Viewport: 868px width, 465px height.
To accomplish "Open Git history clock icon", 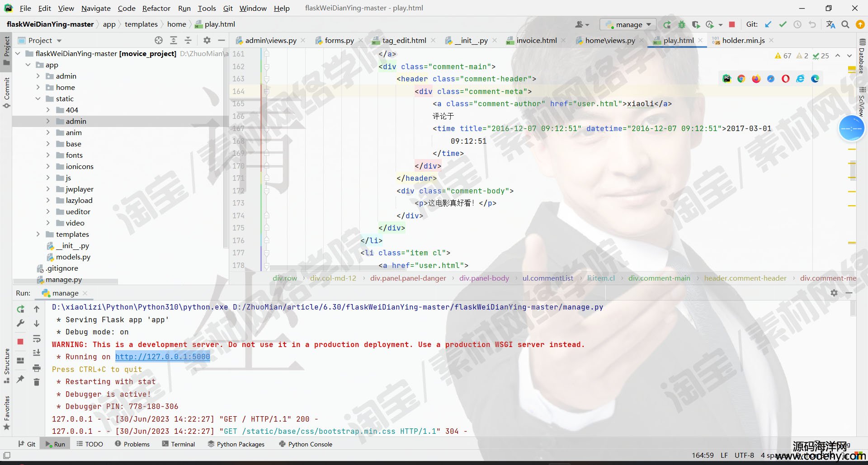I will coord(797,24).
